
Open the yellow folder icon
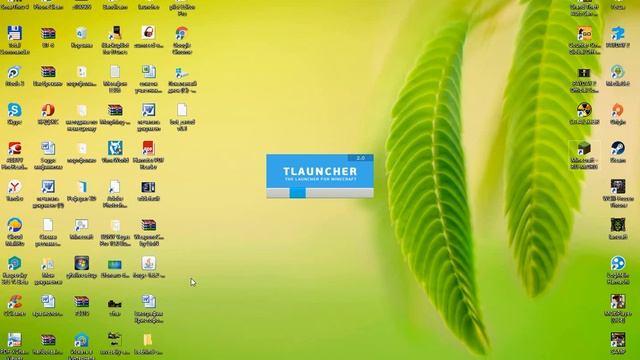[148, 340]
